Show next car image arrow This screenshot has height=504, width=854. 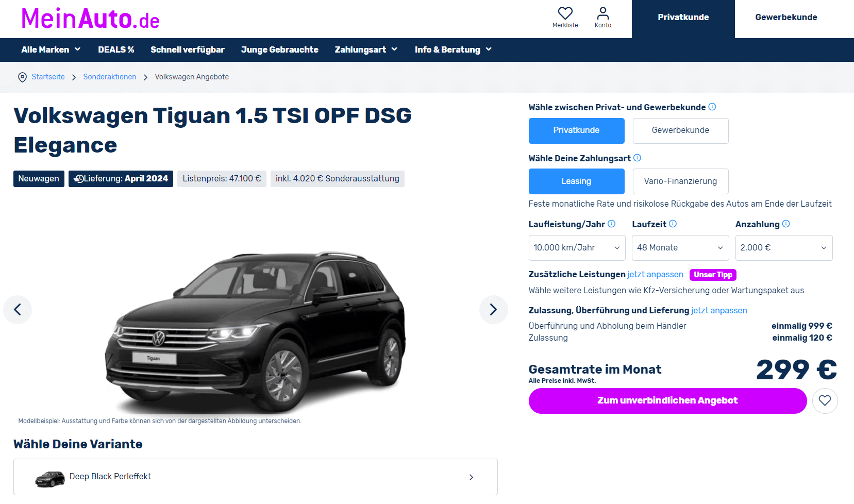pyautogui.click(x=493, y=309)
